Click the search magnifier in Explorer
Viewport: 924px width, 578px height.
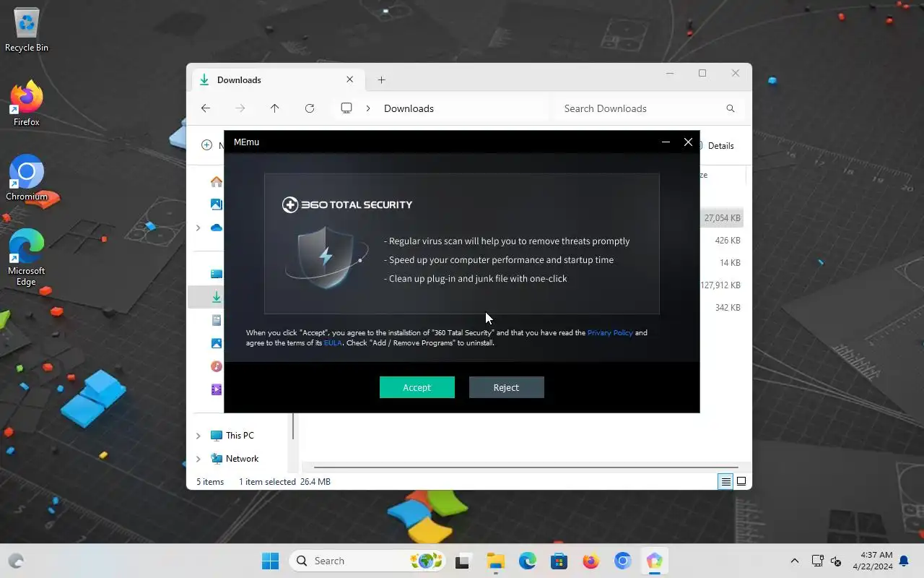[731, 108]
